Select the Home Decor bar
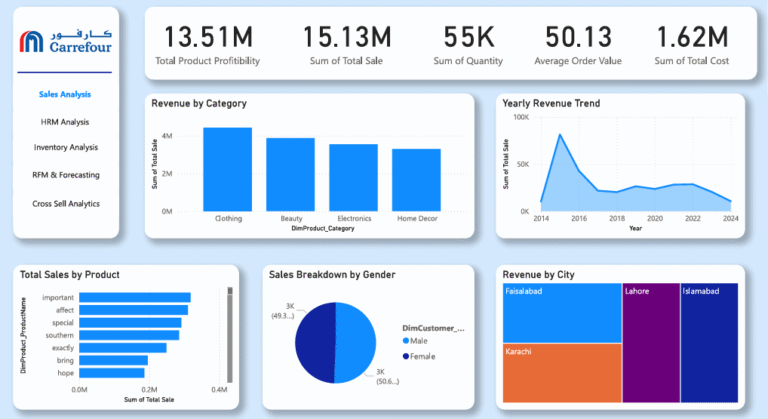The width and height of the screenshot is (768, 419). 416,181
